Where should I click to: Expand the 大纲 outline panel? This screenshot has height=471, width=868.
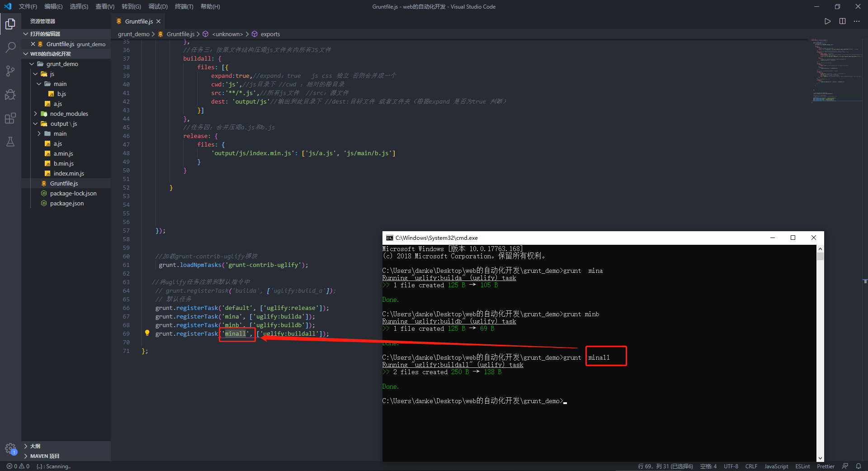click(66, 446)
